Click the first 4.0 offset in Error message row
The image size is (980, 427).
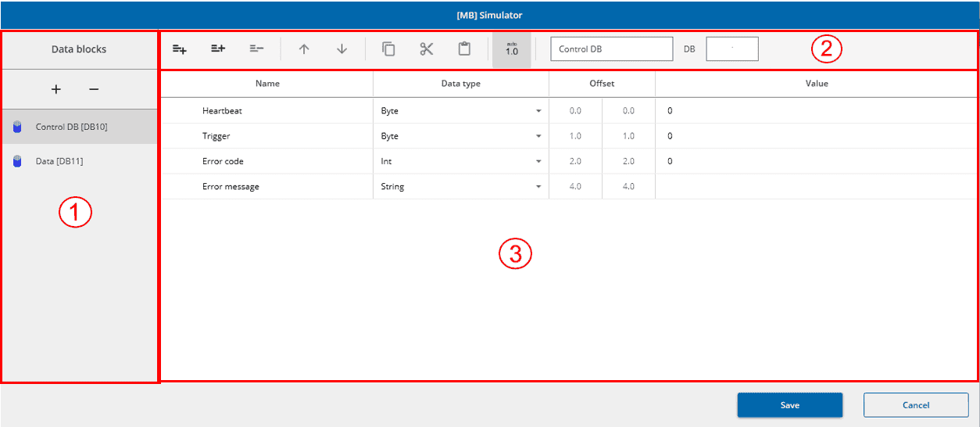click(x=575, y=187)
